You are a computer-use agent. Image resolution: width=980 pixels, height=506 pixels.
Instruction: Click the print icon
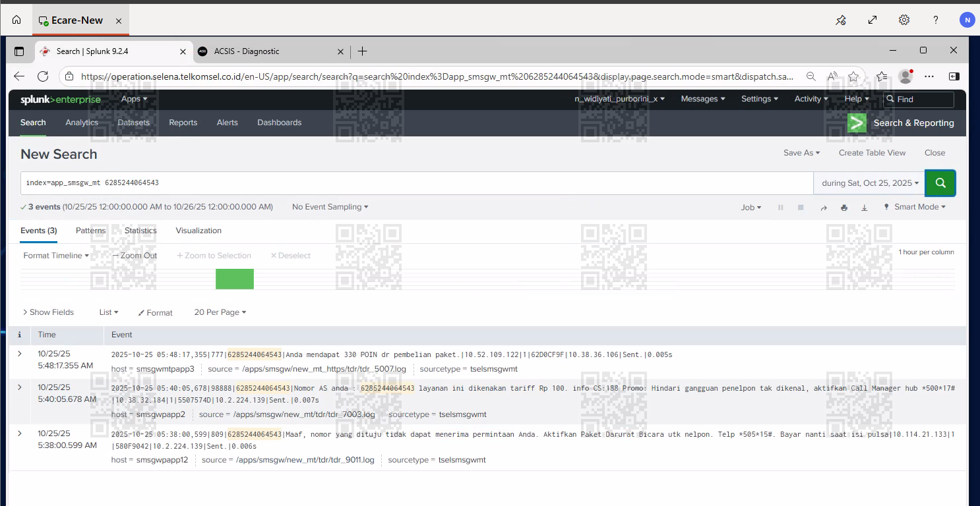tap(844, 208)
